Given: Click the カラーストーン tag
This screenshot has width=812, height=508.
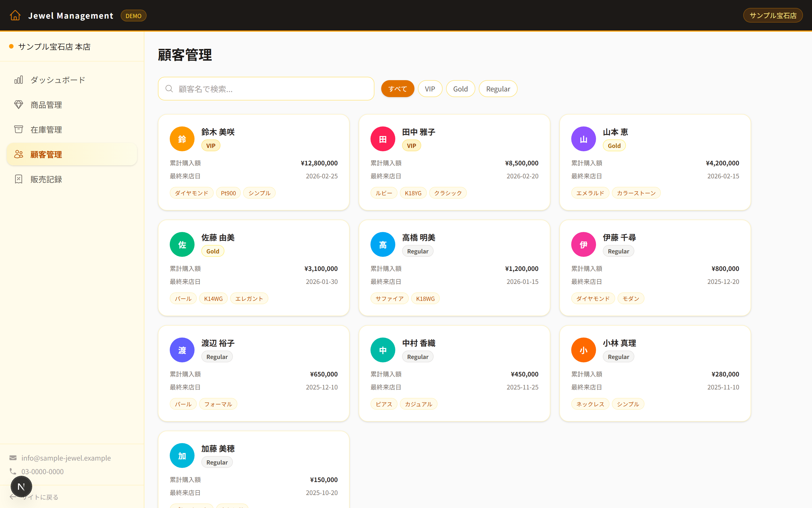Looking at the screenshot, I should click(x=636, y=193).
